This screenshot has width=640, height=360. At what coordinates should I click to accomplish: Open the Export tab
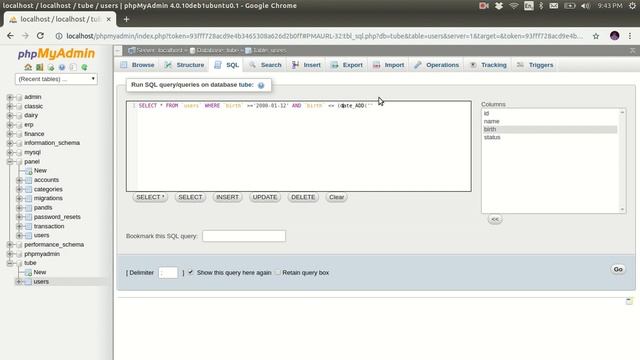[x=347, y=65]
